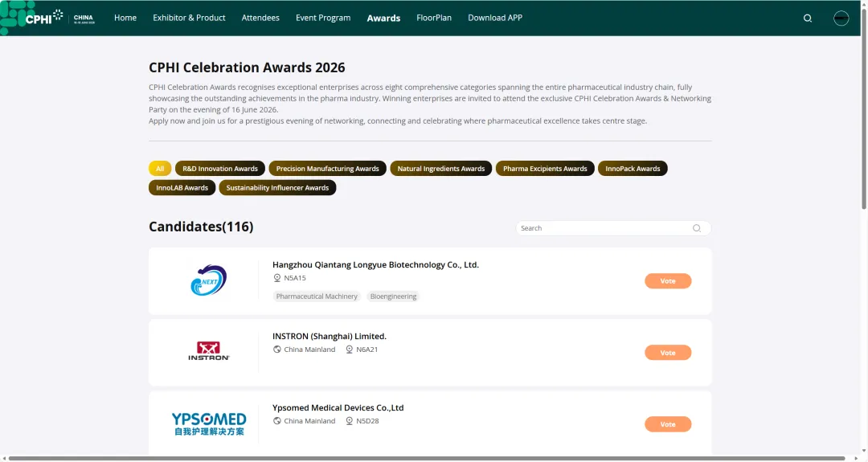The image size is (868, 462).
Task: Select the All awards filter
Action: (160, 168)
